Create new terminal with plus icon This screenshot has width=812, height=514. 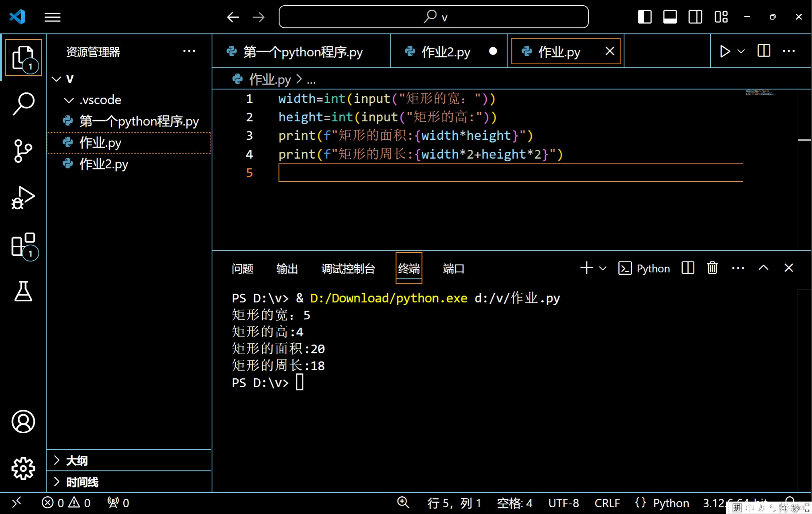click(587, 268)
